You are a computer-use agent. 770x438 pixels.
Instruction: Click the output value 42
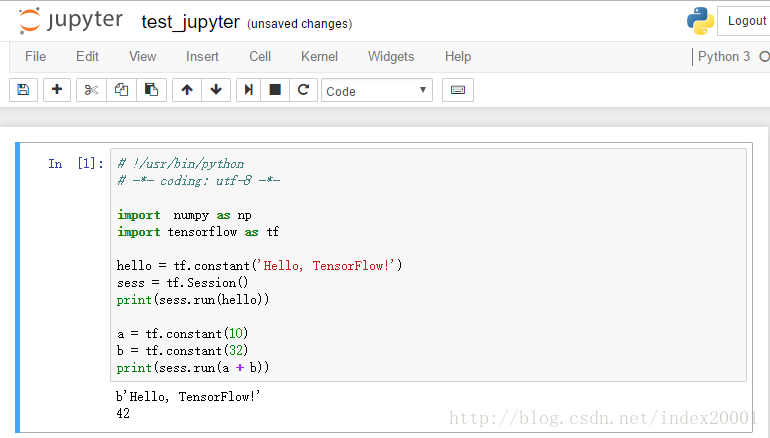click(x=123, y=413)
